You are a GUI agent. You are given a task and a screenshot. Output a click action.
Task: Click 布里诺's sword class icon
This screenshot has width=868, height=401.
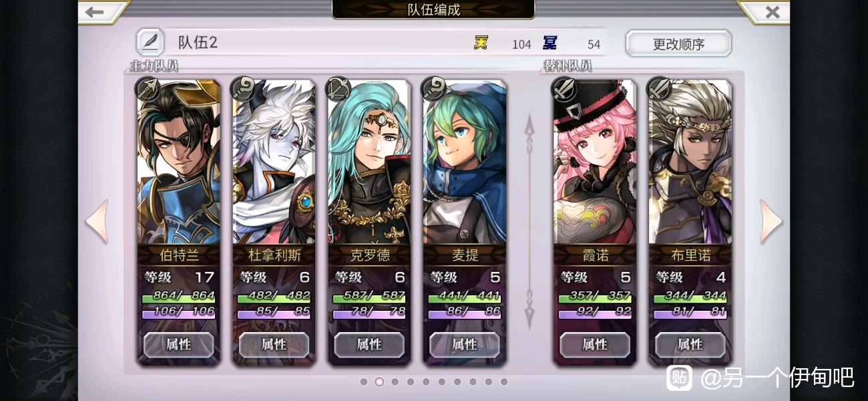click(x=659, y=89)
